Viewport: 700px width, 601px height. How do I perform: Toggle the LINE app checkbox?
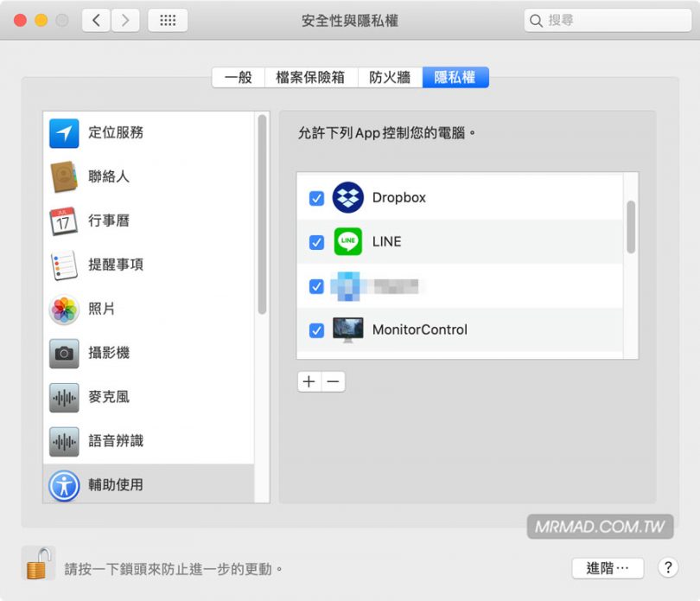pos(316,242)
